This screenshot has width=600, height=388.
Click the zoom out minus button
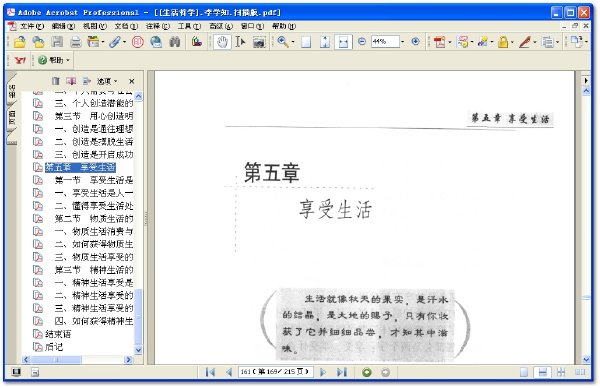(362, 41)
